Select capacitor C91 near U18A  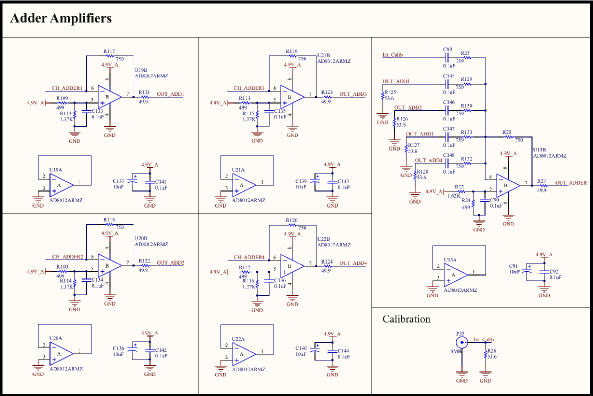coord(526,271)
